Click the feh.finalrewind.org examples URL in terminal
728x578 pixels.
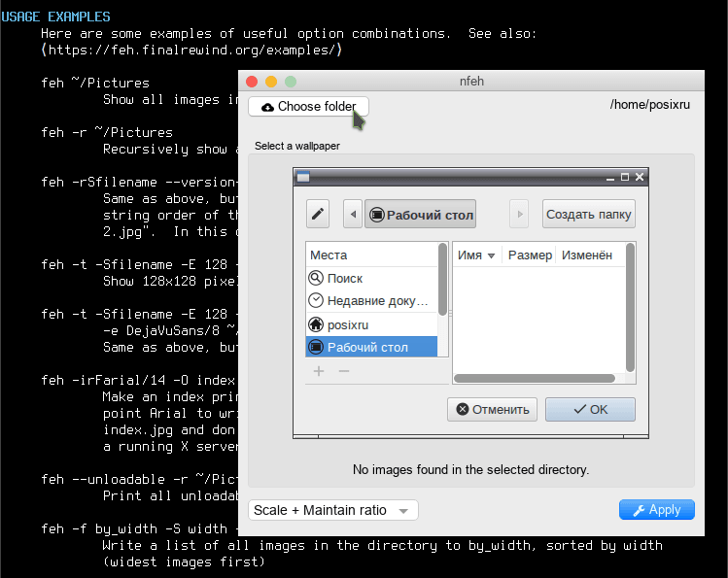tap(191, 51)
